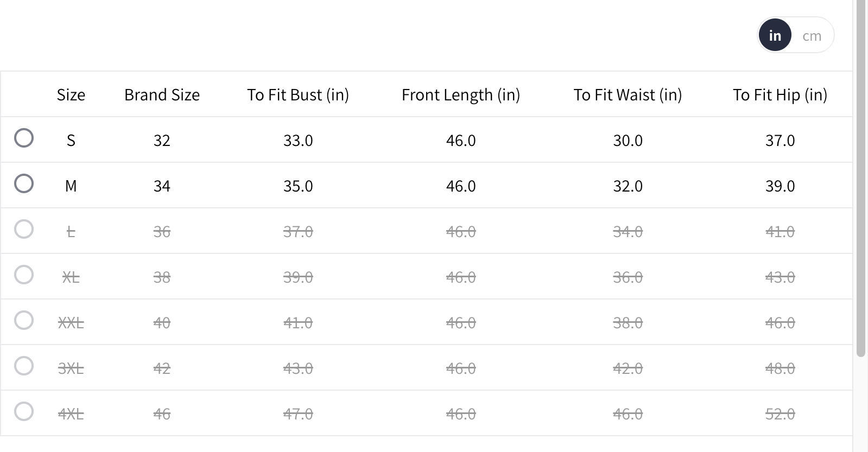Select the size S radio button
The width and height of the screenshot is (868, 452).
[x=24, y=138]
